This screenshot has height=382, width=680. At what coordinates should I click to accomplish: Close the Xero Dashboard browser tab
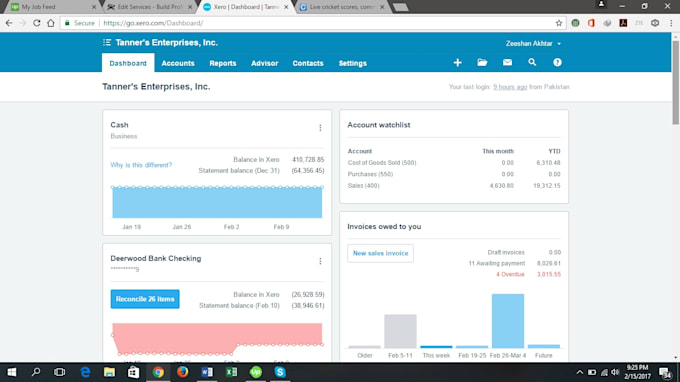[286, 7]
